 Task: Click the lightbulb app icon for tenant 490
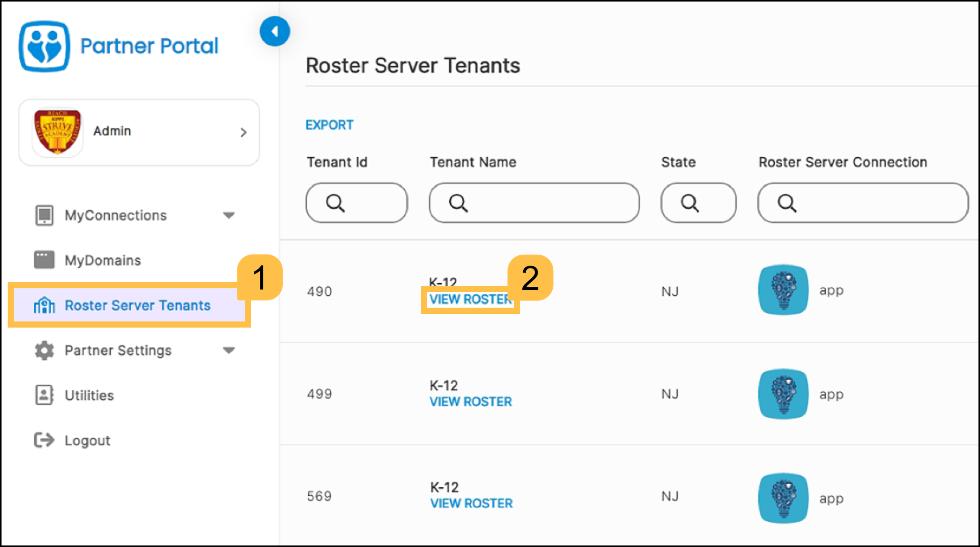[783, 290]
